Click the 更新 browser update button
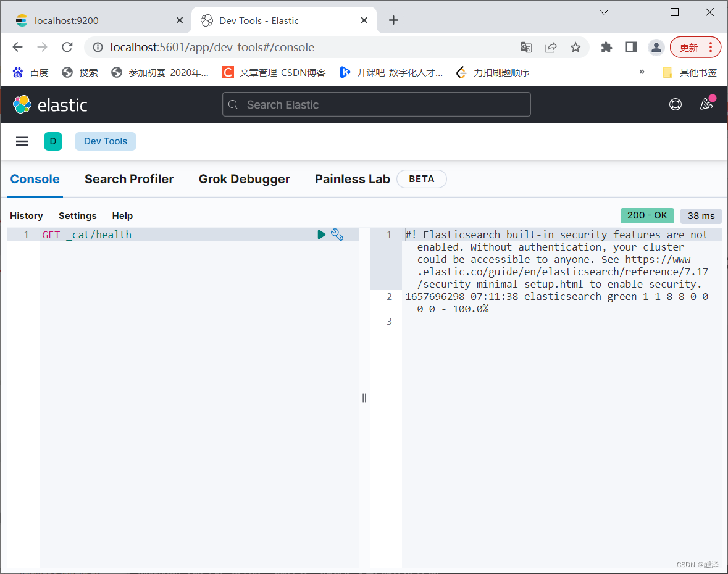This screenshot has width=728, height=574. click(x=689, y=48)
